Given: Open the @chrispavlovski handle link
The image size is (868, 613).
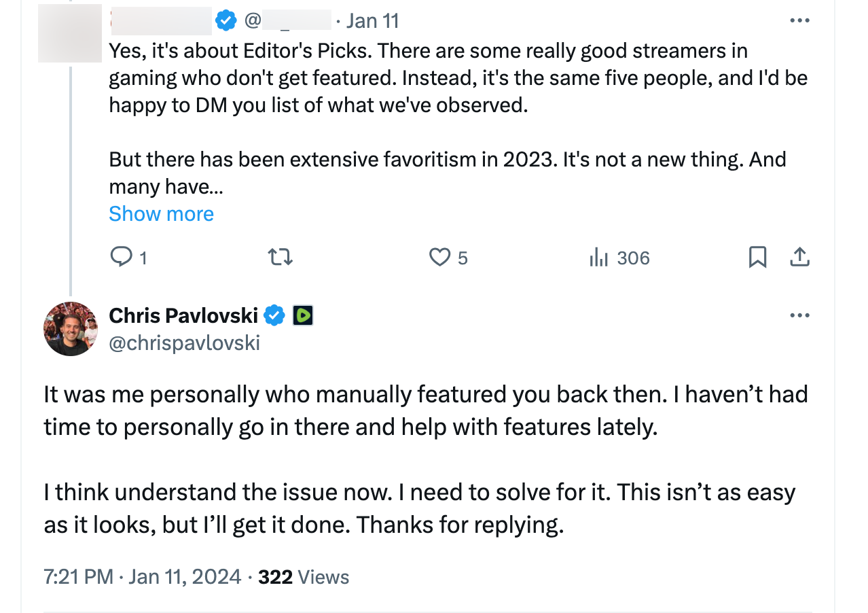Looking at the screenshot, I should pos(184,343).
